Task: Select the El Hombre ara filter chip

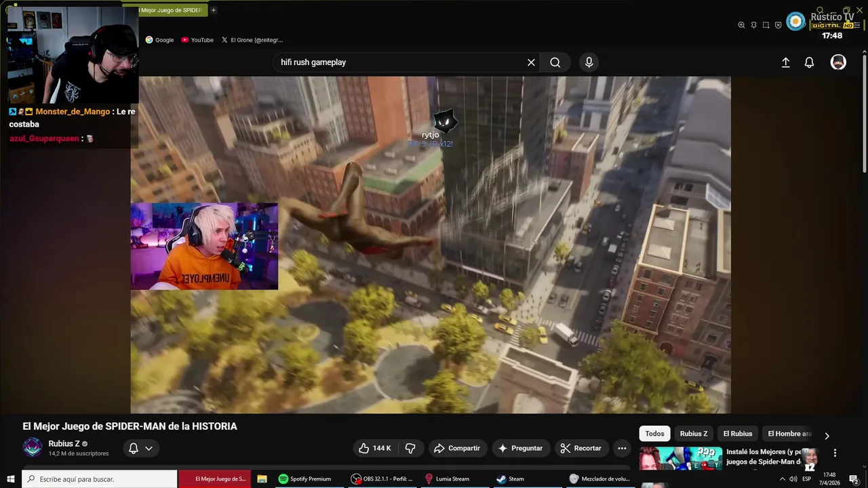Action: pos(789,434)
